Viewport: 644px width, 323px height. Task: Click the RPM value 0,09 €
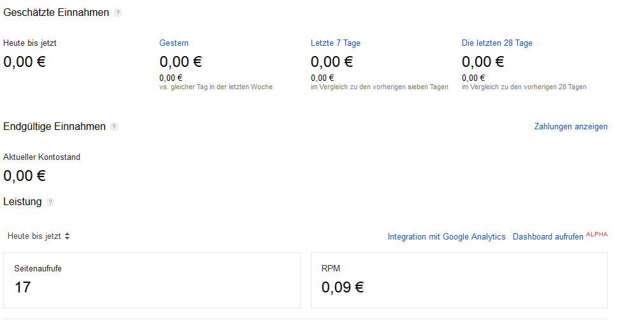click(x=343, y=287)
